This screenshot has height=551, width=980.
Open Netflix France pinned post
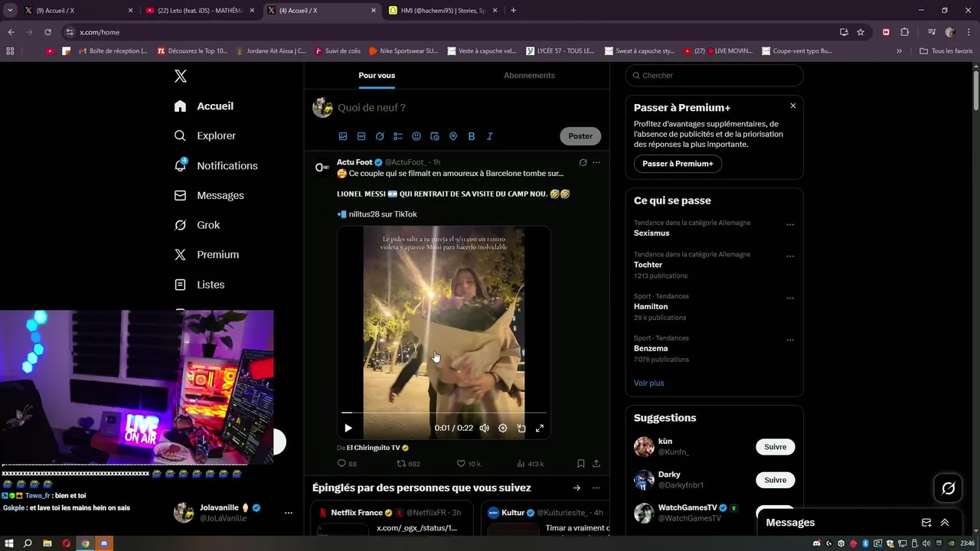(392, 518)
